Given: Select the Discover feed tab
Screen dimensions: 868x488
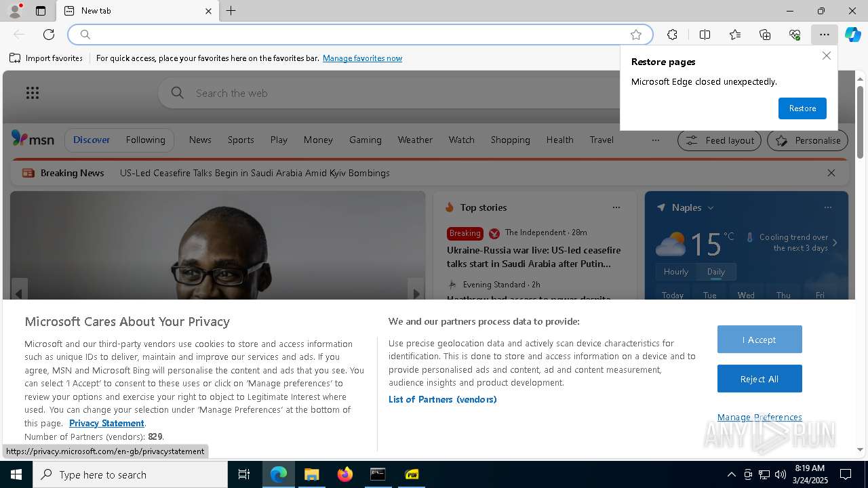Looking at the screenshot, I should (x=92, y=140).
